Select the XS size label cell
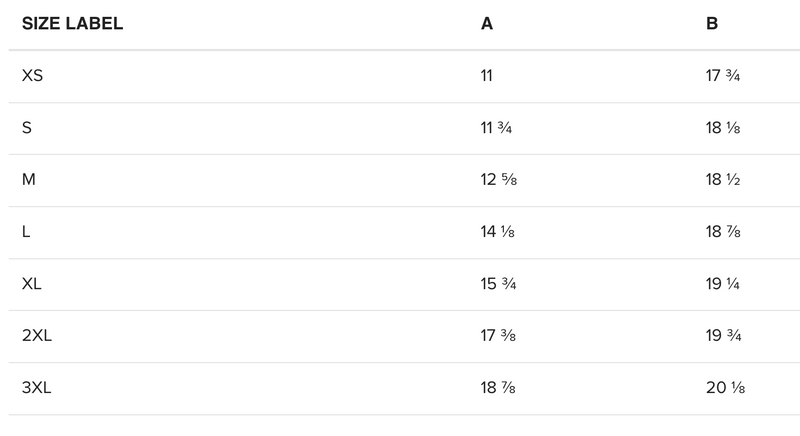This screenshot has width=800, height=436. (x=32, y=76)
